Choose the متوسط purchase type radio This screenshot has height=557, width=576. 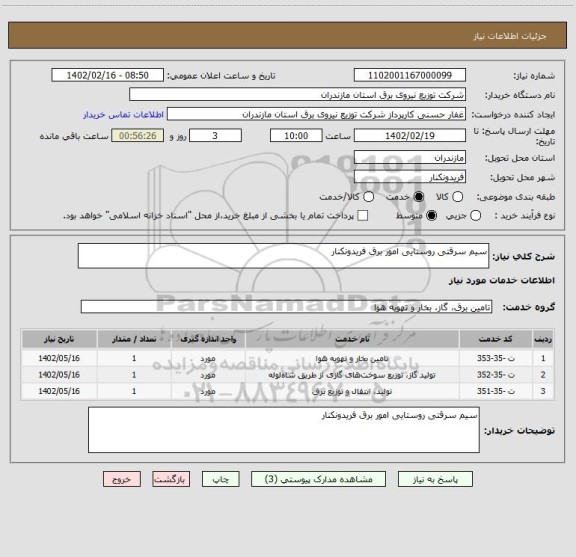click(x=431, y=216)
